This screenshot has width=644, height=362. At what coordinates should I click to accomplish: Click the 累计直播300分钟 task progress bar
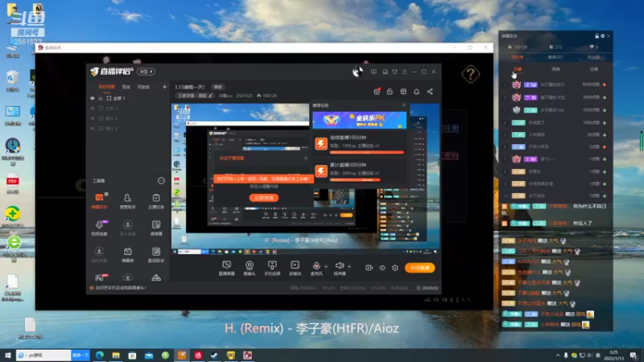(x=367, y=179)
